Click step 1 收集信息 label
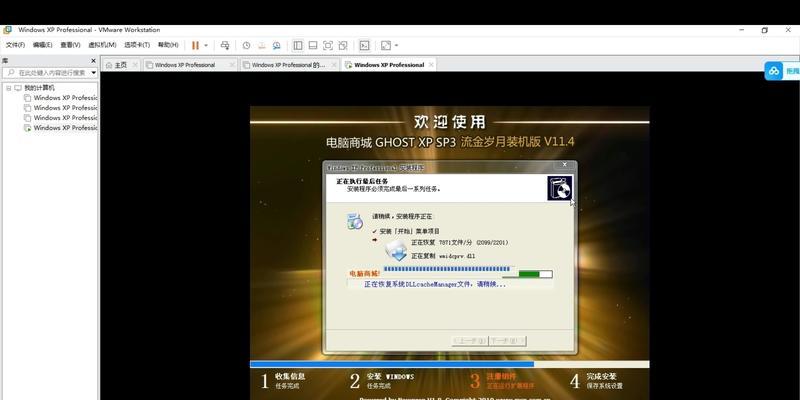 290,376
